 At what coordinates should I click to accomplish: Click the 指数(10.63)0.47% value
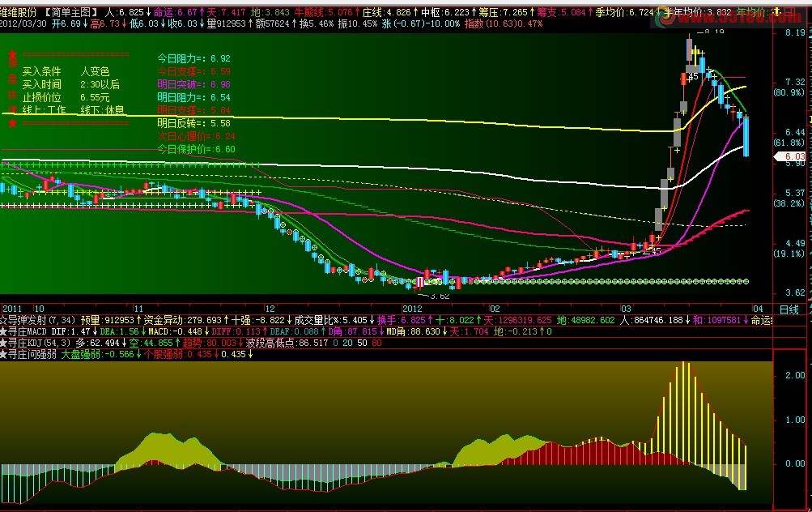[504, 23]
